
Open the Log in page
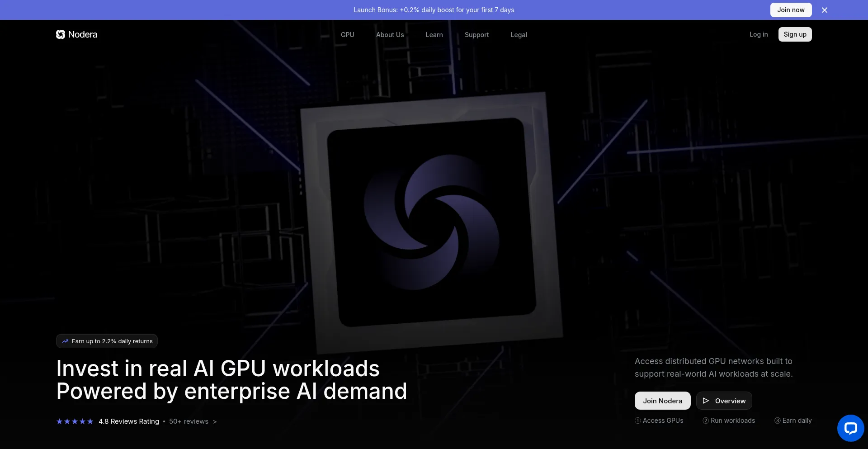[x=759, y=34]
